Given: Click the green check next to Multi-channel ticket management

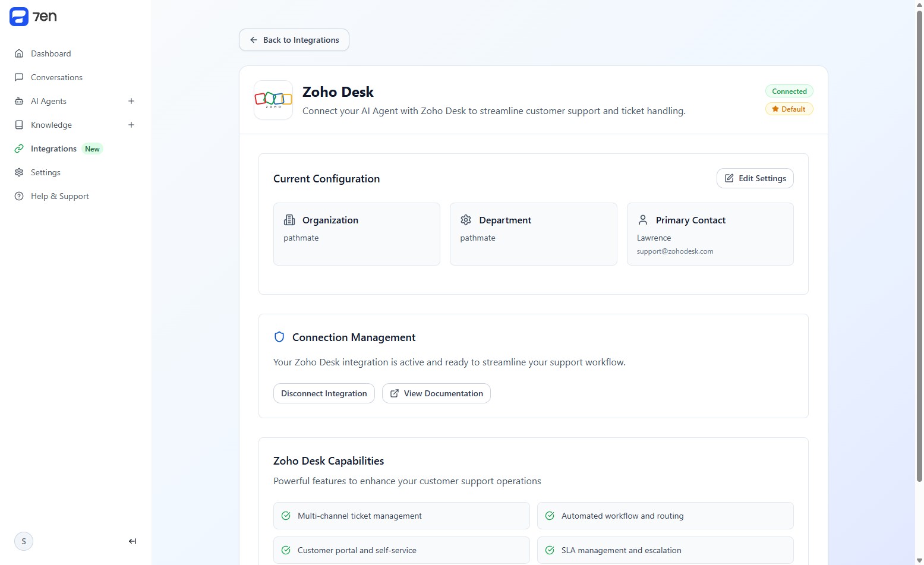Looking at the screenshot, I should pos(286,516).
